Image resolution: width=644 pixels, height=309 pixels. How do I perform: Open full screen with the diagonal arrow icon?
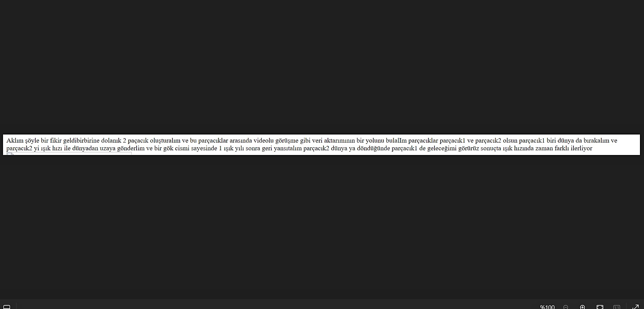[635, 307]
